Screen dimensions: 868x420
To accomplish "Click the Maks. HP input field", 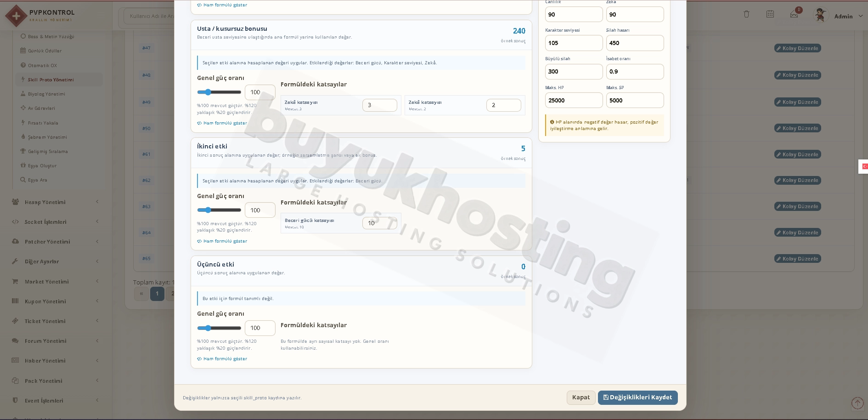I will tap(574, 100).
